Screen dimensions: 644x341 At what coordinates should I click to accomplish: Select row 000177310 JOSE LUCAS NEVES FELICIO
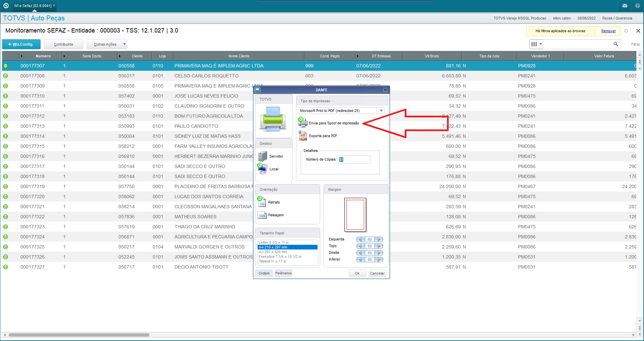pyautogui.click(x=319, y=96)
